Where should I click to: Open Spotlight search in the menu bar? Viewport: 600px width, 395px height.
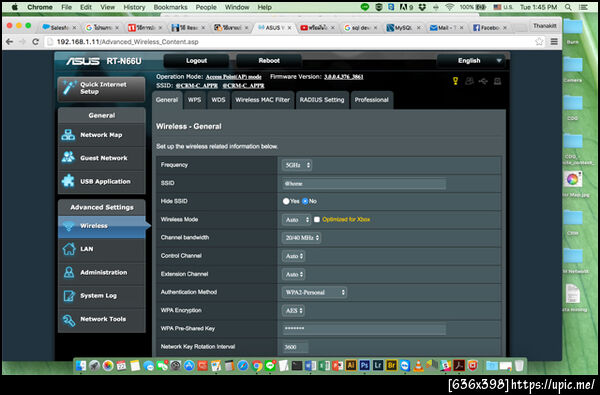tap(568, 7)
